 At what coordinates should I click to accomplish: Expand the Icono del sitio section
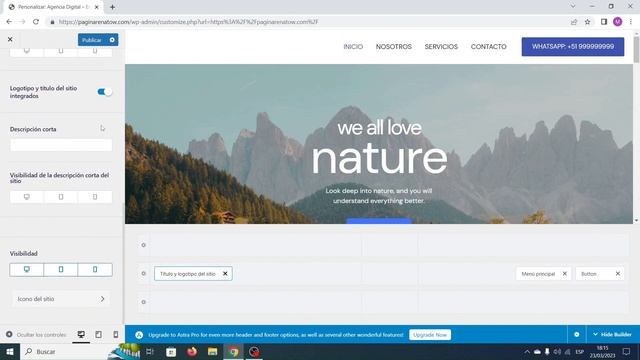coord(61,299)
